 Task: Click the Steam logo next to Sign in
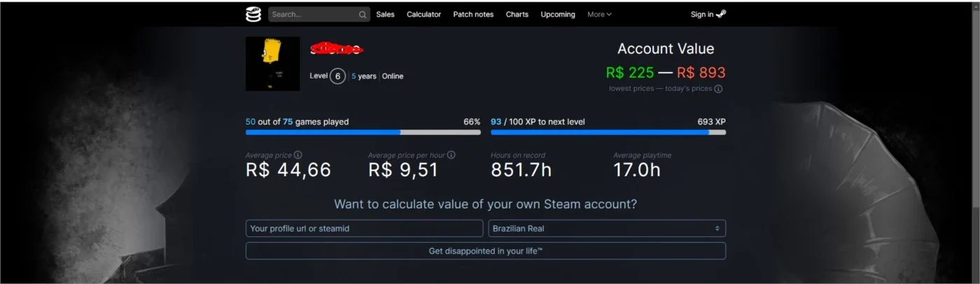[721, 14]
